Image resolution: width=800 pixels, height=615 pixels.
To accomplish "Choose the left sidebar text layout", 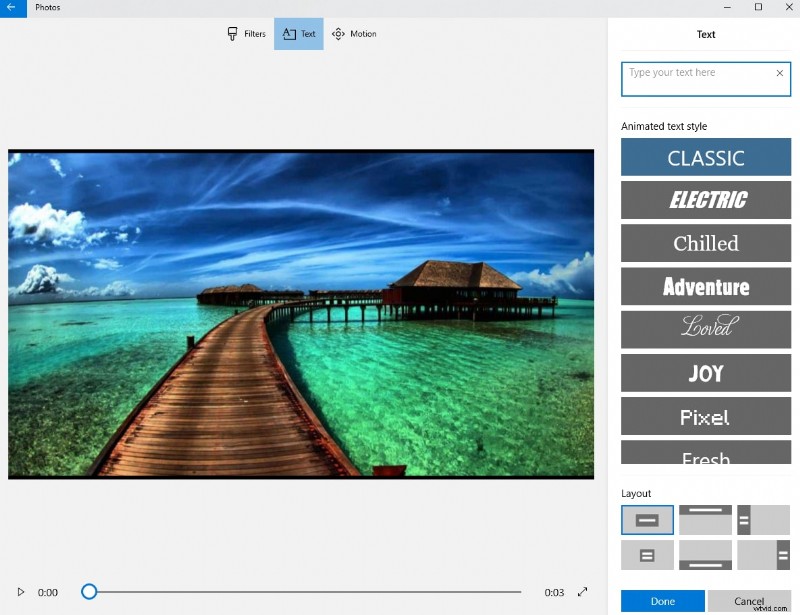I will (763, 519).
